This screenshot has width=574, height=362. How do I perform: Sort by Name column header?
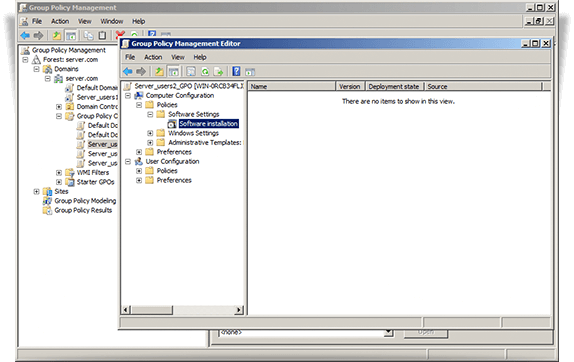(x=292, y=86)
